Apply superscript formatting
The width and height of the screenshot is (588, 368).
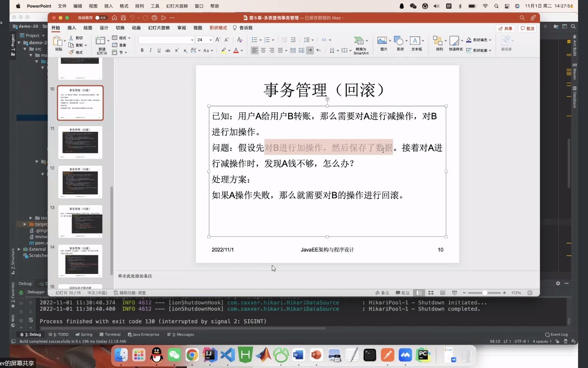177,50
